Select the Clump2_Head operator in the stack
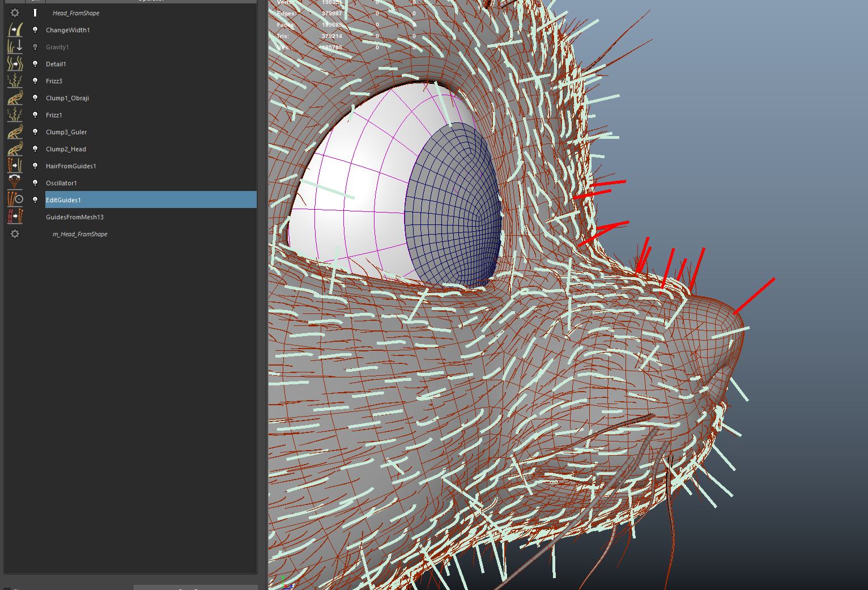Viewport: 868px width, 590px height. pos(66,149)
